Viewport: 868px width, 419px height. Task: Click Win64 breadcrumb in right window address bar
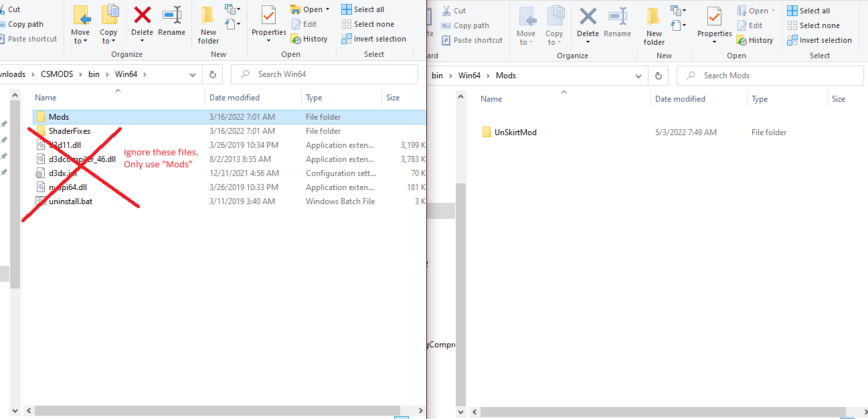[469, 76]
